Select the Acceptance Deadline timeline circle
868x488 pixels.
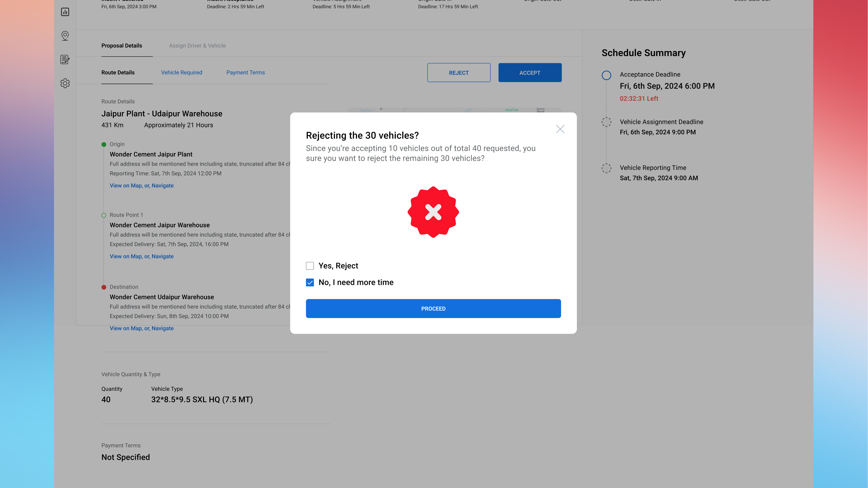pos(607,75)
